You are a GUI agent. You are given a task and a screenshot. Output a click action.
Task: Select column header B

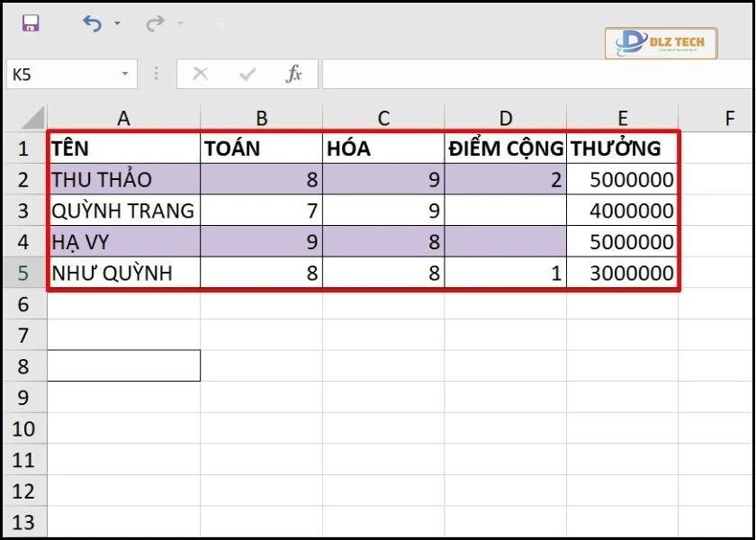click(x=261, y=117)
